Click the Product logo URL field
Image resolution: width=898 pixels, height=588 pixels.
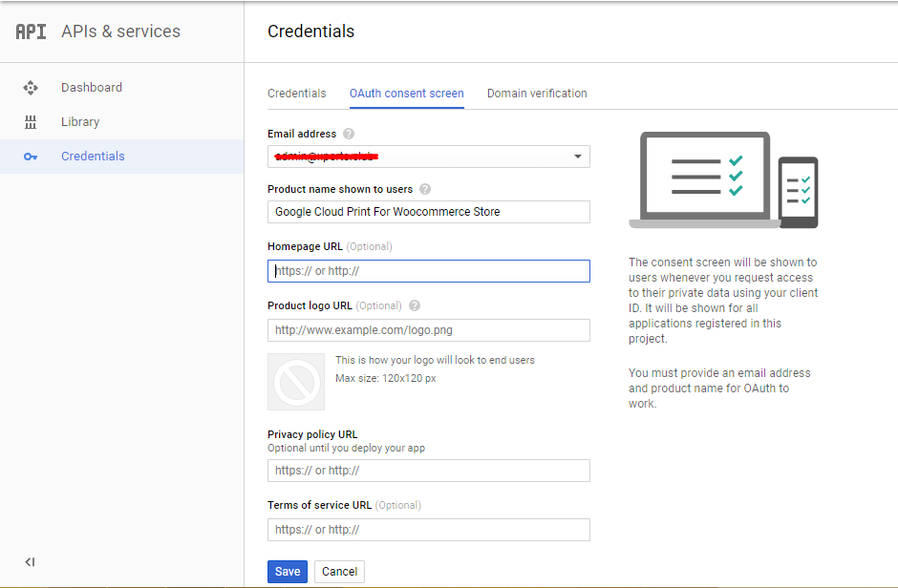(428, 330)
